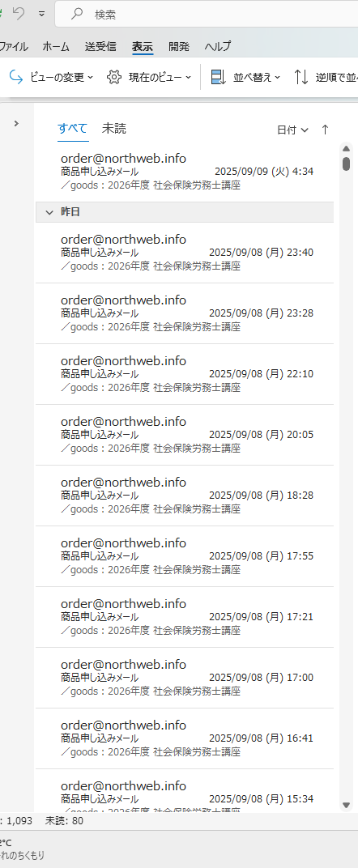
Task: Click the 逆順で並べ替え reverse sort icon
Action: 301,78
